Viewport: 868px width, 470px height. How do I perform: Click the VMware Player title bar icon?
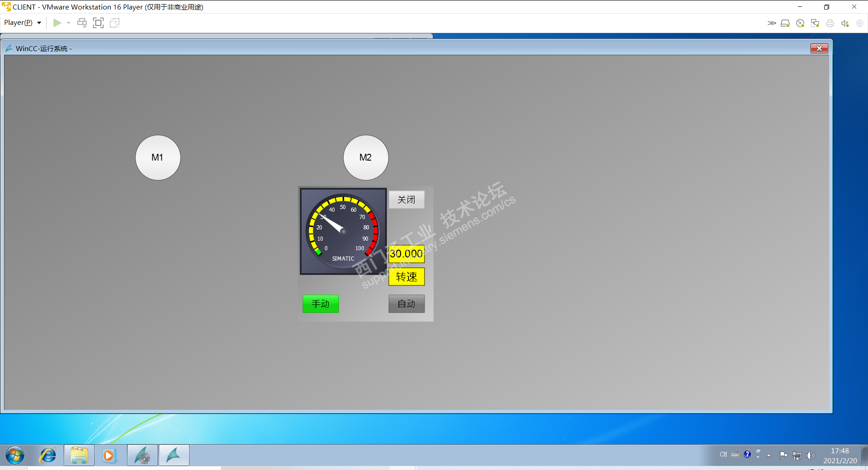coord(6,7)
